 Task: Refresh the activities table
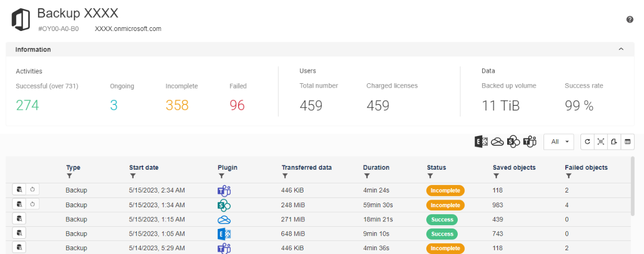pyautogui.click(x=588, y=141)
